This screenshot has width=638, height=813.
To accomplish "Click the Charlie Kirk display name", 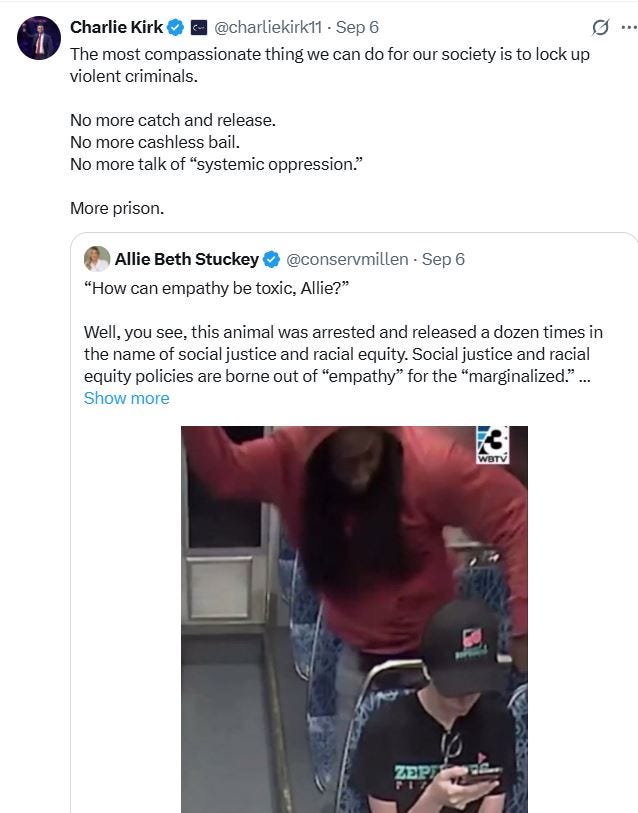I will [116, 27].
